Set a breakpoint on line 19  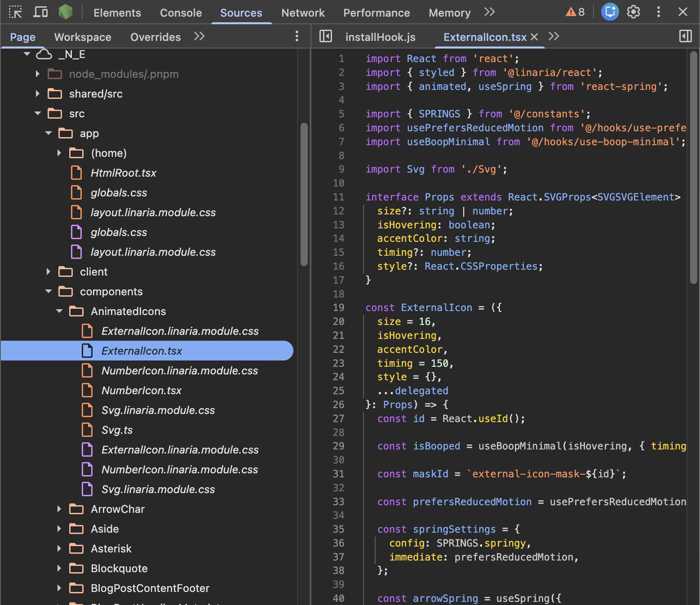pyautogui.click(x=338, y=307)
